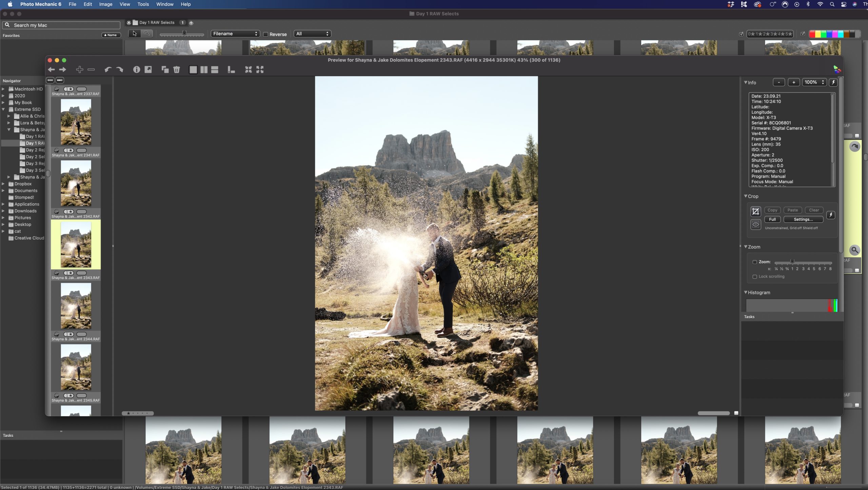868x490 pixels.
Task: Toggle the tag pill on thumbnail 2337.RAF
Action: pos(81,89)
